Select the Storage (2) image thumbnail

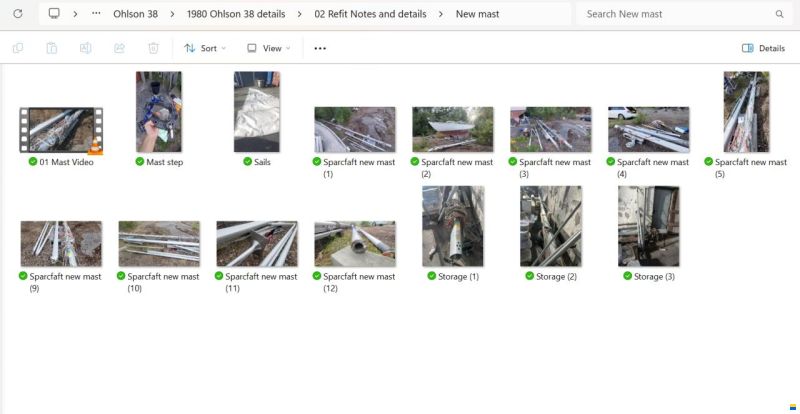(551, 226)
